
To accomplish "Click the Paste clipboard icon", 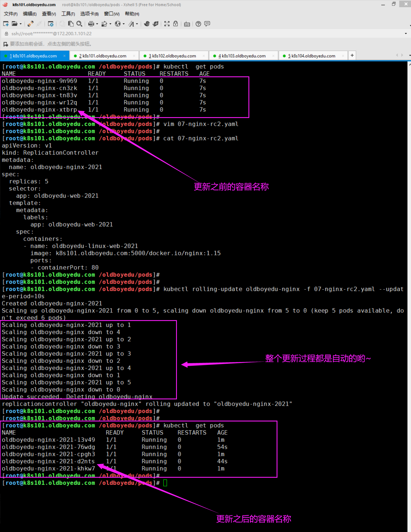I will coord(71,24).
